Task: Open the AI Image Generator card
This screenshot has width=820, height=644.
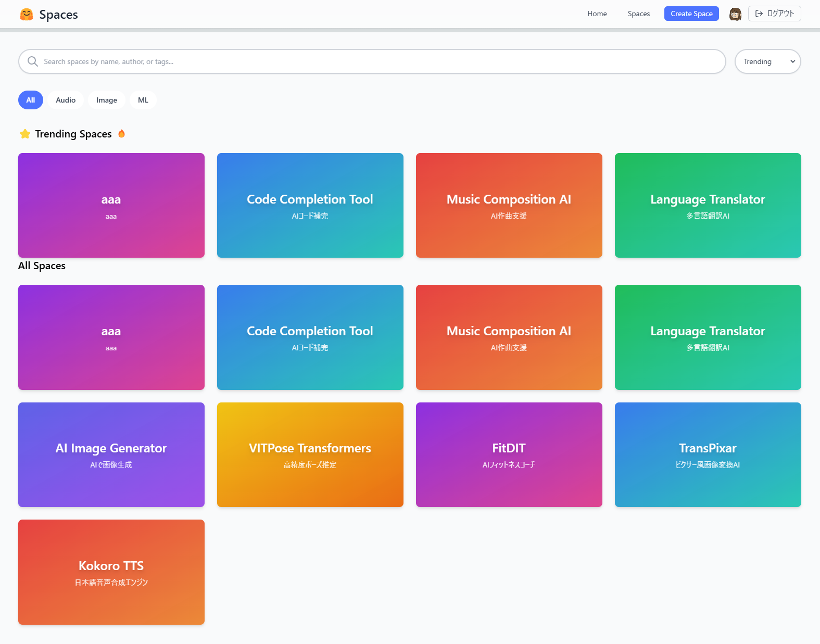Action: tap(111, 454)
